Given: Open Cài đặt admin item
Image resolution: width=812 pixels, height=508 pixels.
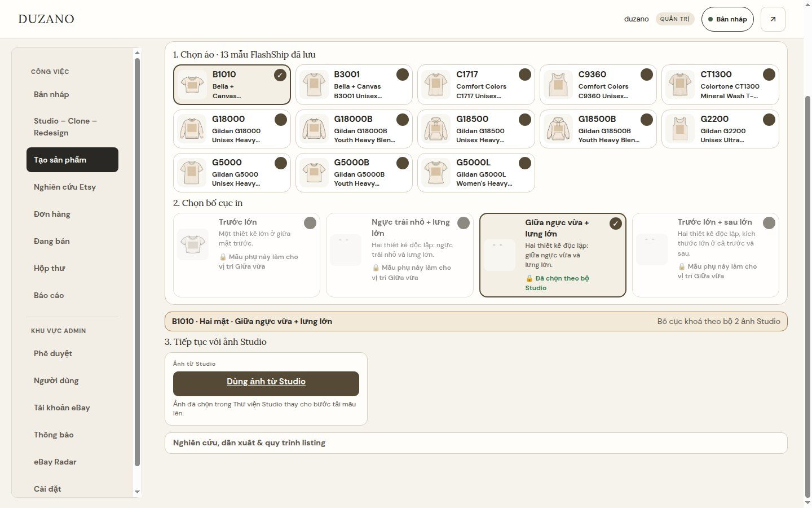Looking at the screenshot, I should pos(72,489).
